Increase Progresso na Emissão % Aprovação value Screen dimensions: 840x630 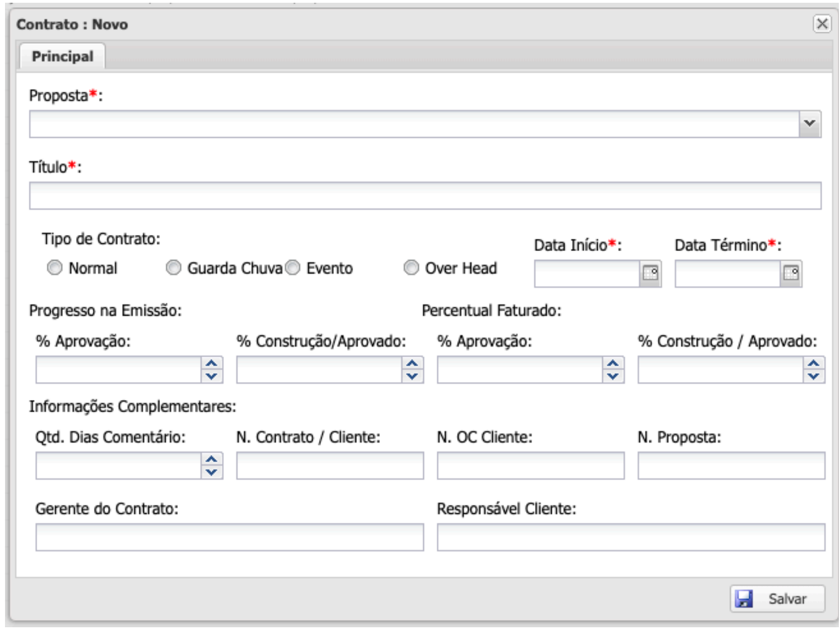[212, 364]
